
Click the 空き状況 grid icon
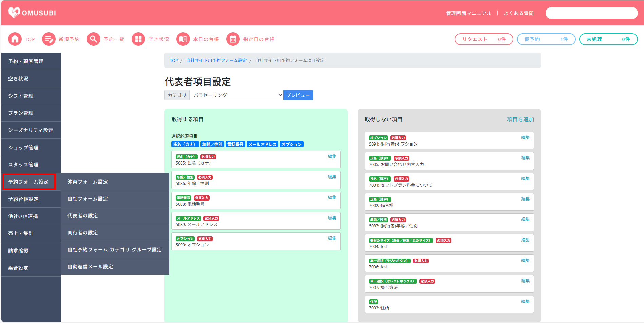pyautogui.click(x=138, y=39)
